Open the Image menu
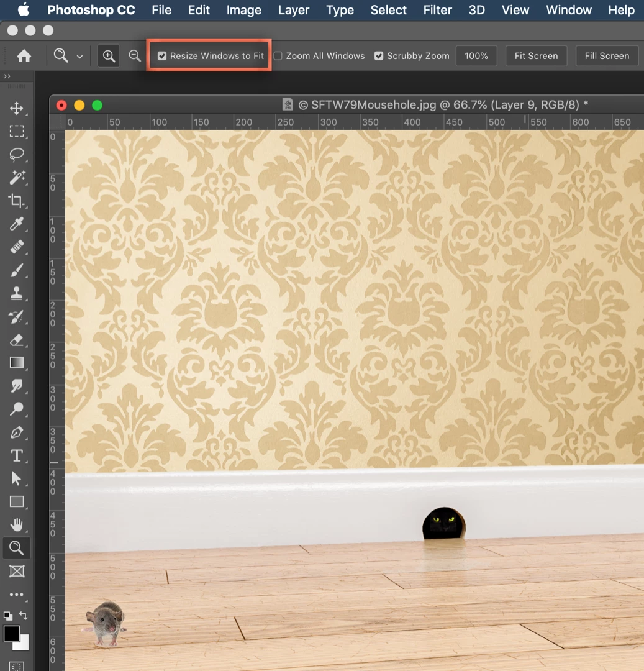This screenshot has height=671, width=644. coord(243,10)
